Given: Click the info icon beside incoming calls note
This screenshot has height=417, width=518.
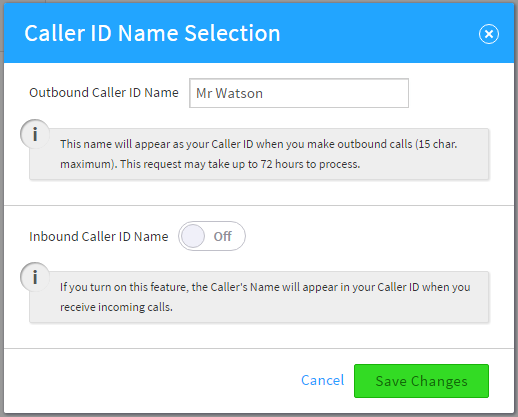Looking at the screenshot, I should [x=35, y=277].
